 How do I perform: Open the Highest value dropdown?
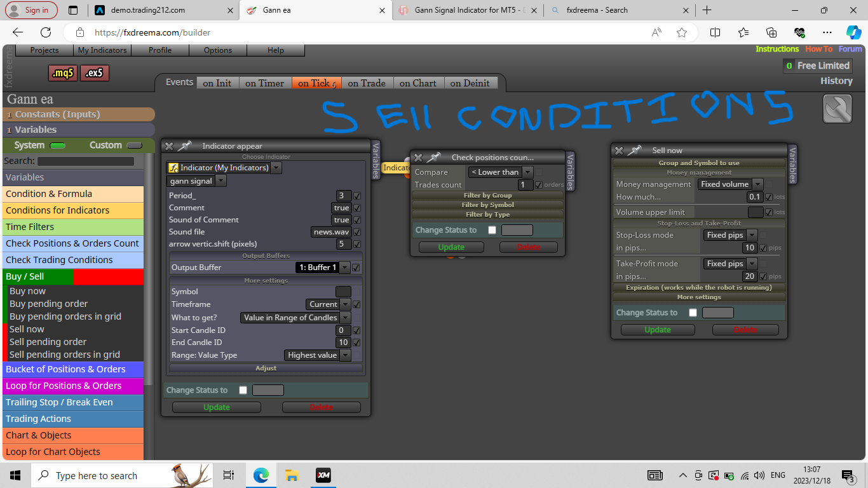pyautogui.click(x=345, y=355)
